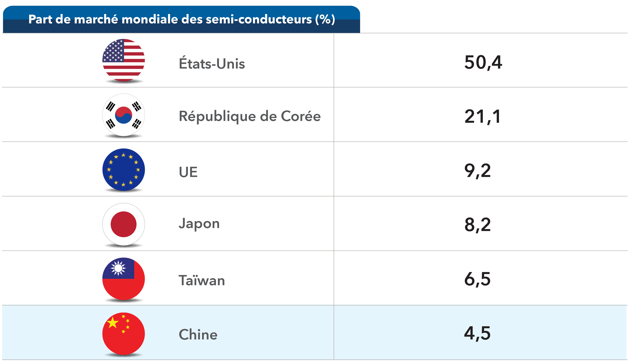
Task: Click the 'UE' row label
Action: click(x=188, y=172)
